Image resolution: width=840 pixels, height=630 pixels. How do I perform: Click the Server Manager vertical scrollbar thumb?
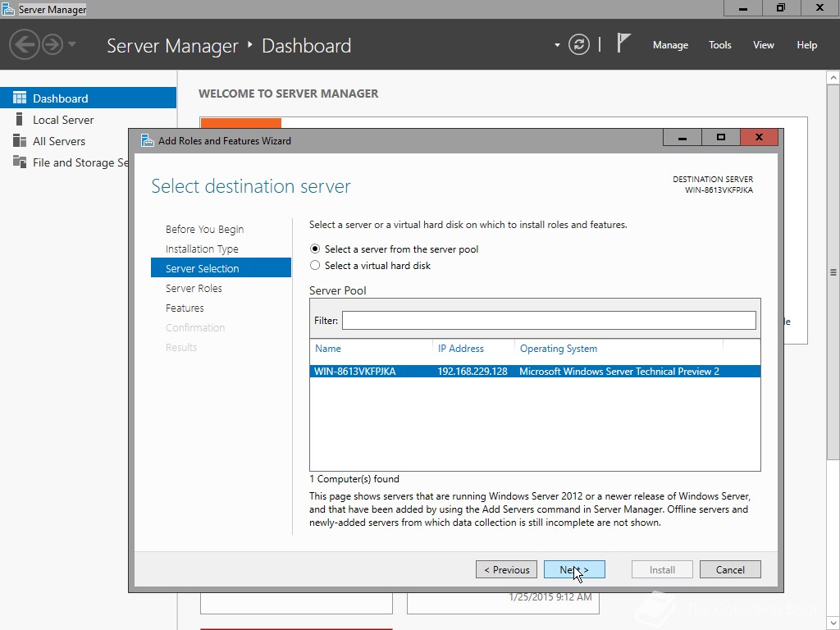[x=833, y=272]
